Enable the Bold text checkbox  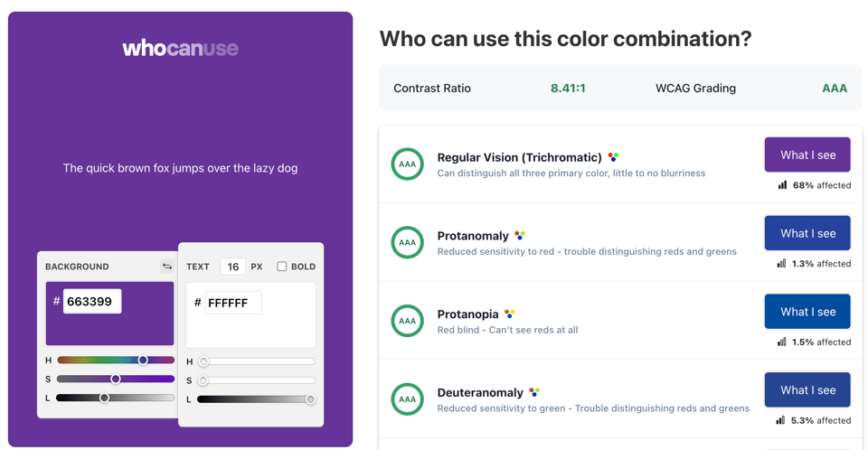point(282,267)
